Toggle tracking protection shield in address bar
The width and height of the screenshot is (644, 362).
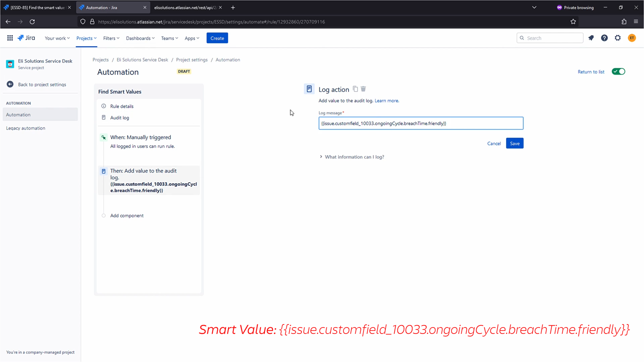[x=83, y=21]
